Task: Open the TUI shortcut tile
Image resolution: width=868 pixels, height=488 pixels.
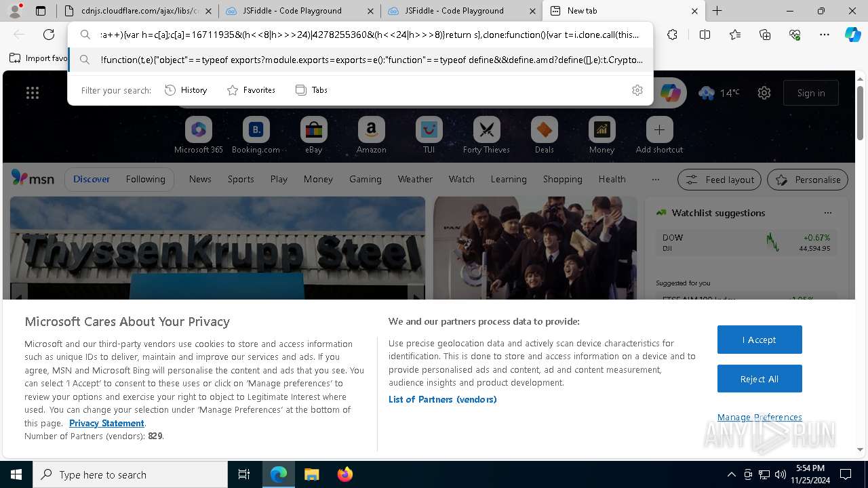Action: pyautogui.click(x=429, y=136)
